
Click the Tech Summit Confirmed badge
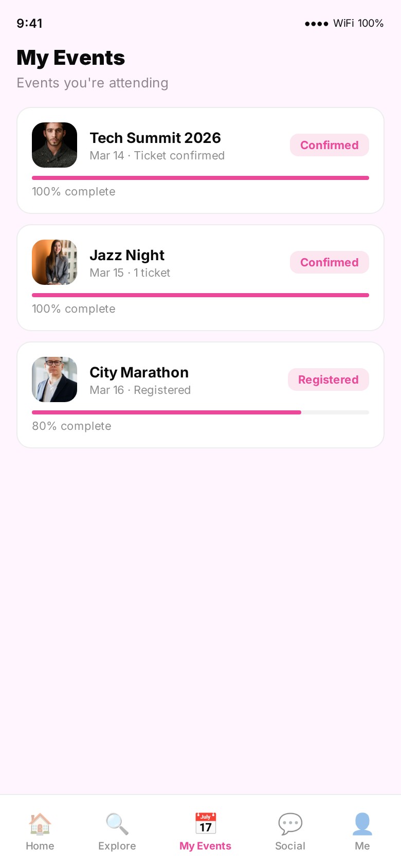[329, 145]
